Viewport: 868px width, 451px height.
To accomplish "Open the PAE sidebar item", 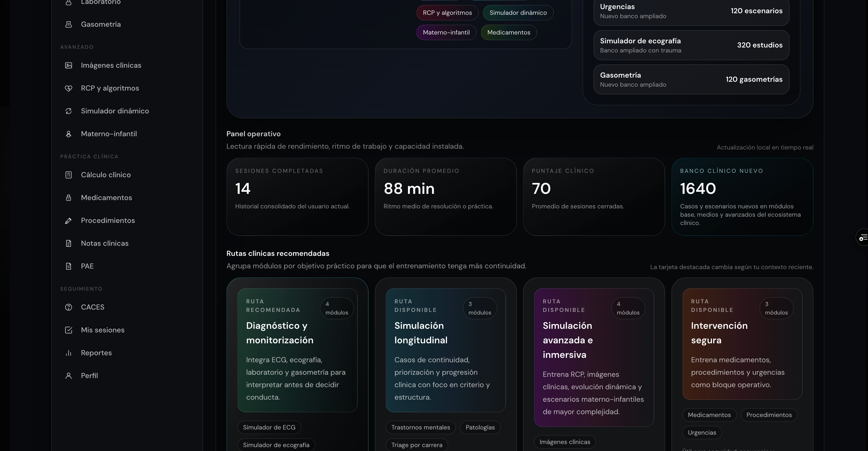I will tap(127, 266).
